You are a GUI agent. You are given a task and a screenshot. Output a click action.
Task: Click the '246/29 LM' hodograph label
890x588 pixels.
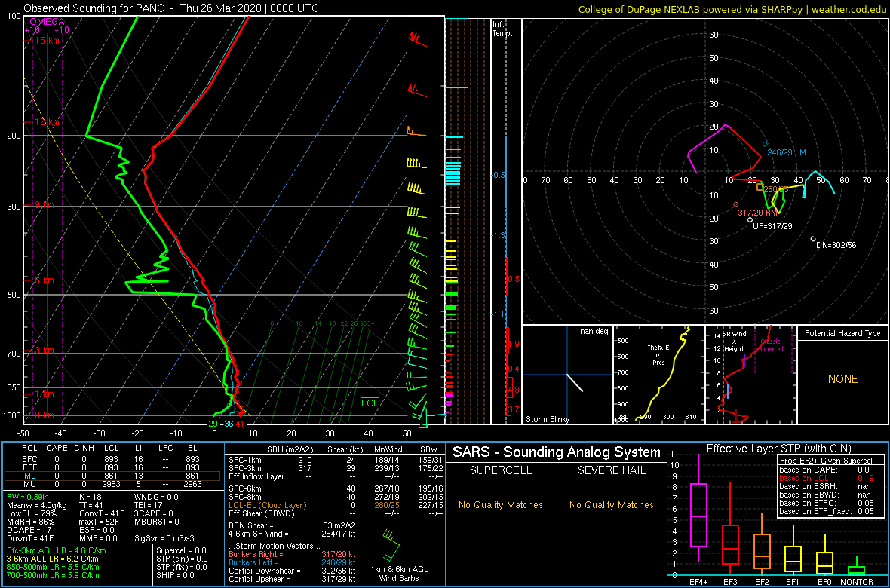coord(787,153)
